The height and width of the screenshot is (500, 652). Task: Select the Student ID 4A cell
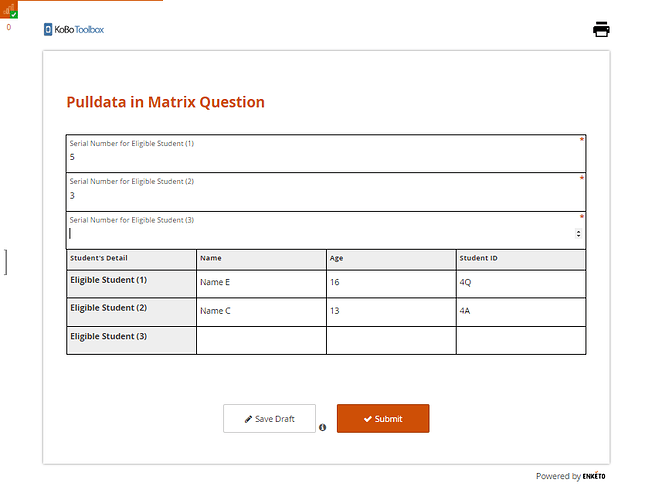[521, 311]
